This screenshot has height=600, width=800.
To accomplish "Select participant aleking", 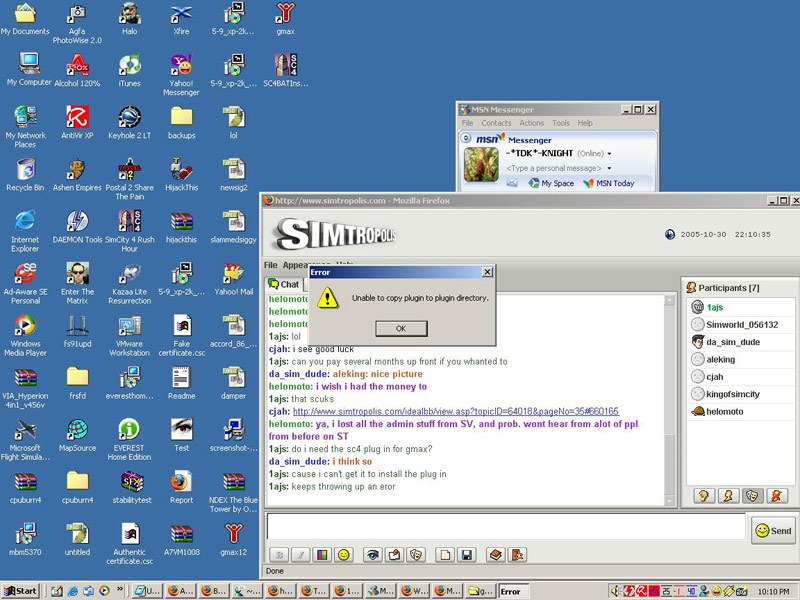I will pyautogui.click(x=741, y=359).
